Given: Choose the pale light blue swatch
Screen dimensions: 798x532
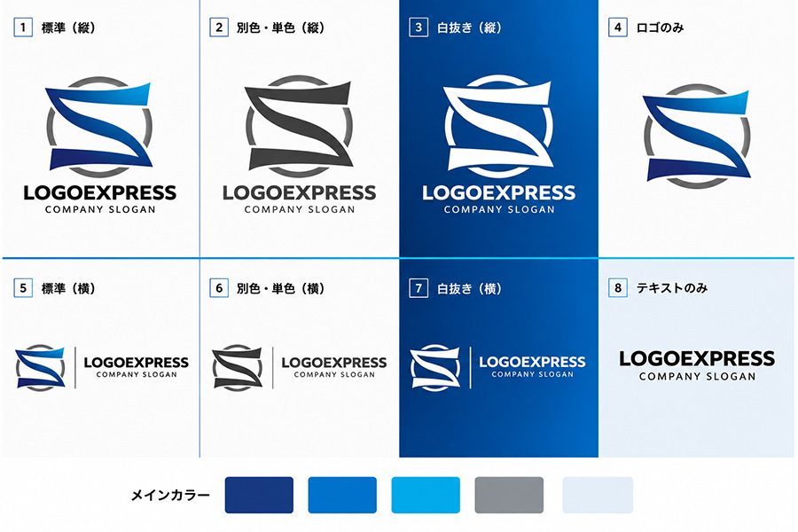Looking at the screenshot, I should 598,495.
